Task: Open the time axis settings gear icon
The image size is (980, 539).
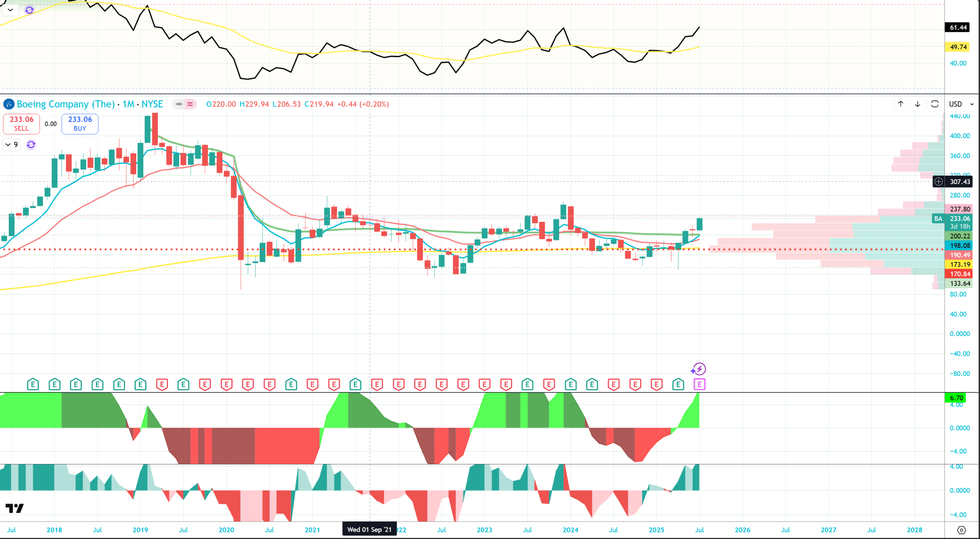Action: point(962,530)
